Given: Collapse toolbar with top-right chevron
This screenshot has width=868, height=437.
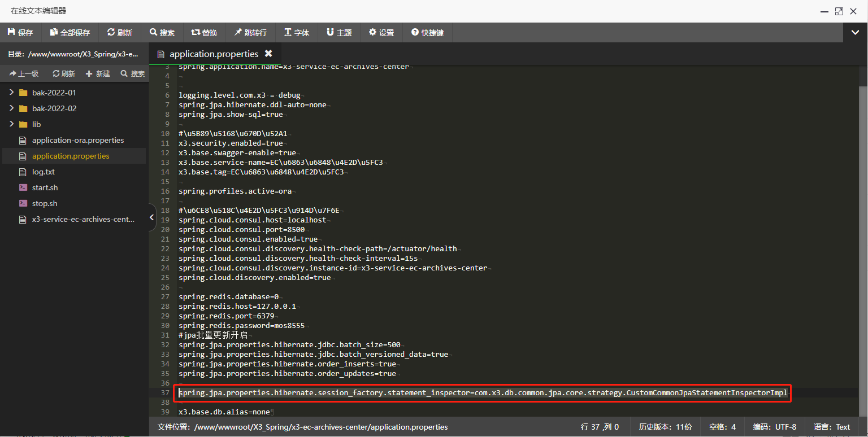Looking at the screenshot, I should click(856, 33).
